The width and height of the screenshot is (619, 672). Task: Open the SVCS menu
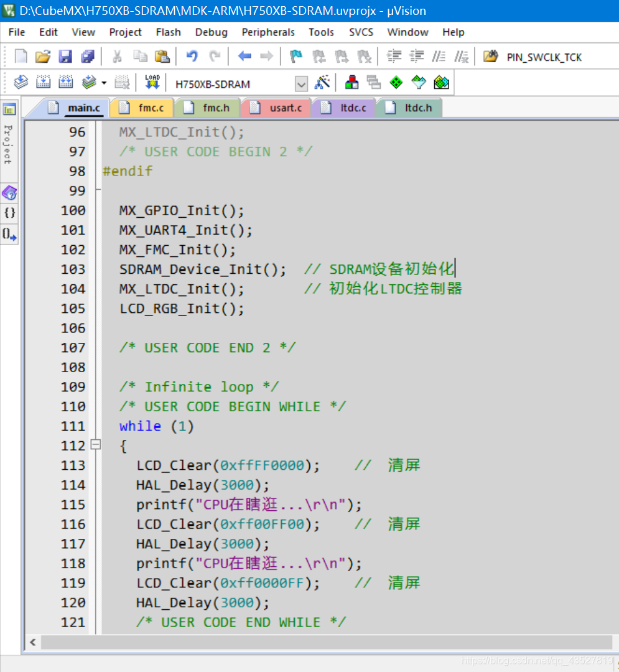pyautogui.click(x=361, y=32)
